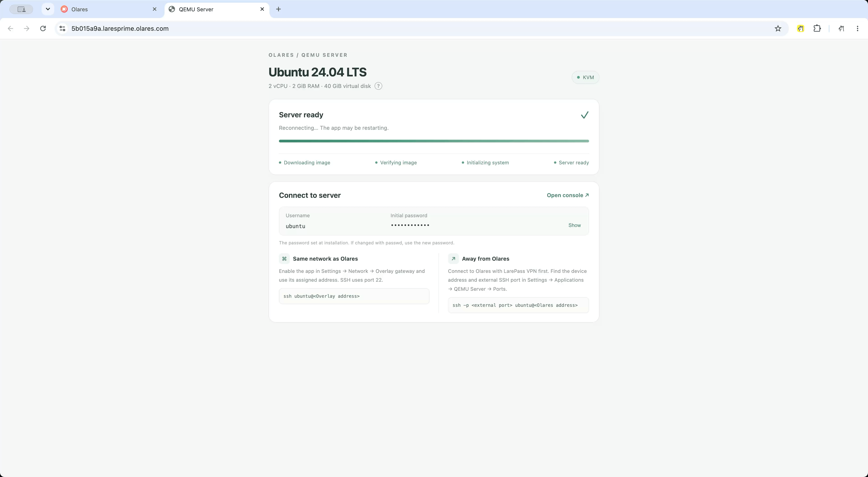Open the yellow extension icon
The width and height of the screenshot is (868, 477).
click(x=801, y=29)
